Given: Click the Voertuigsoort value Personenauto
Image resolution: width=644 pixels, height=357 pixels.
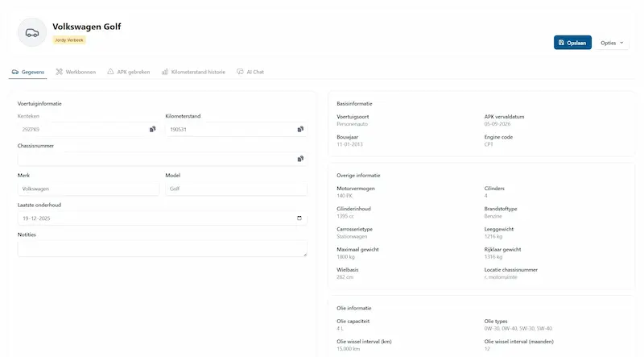Looking at the screenshot, I should coord(352,124).
